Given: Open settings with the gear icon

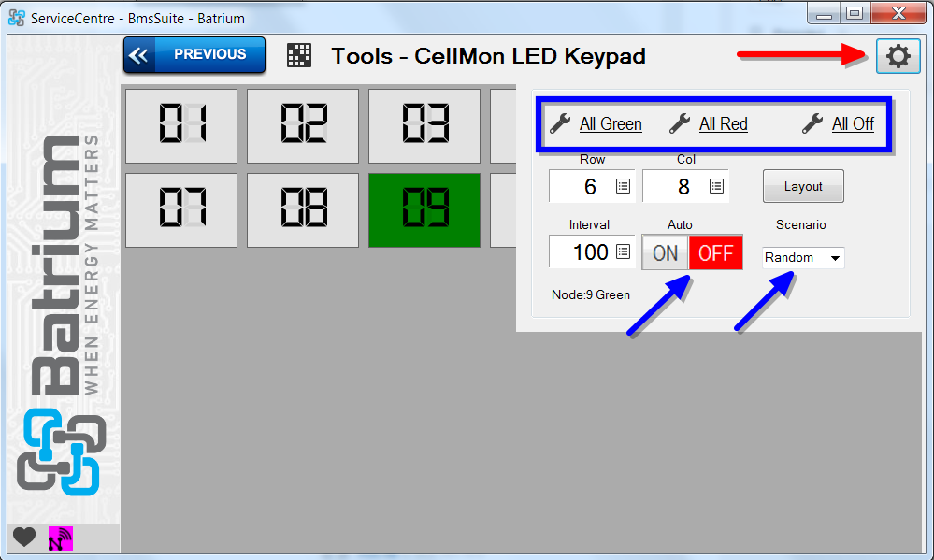Looking at the screenshot, I should [x=898, y=56].
